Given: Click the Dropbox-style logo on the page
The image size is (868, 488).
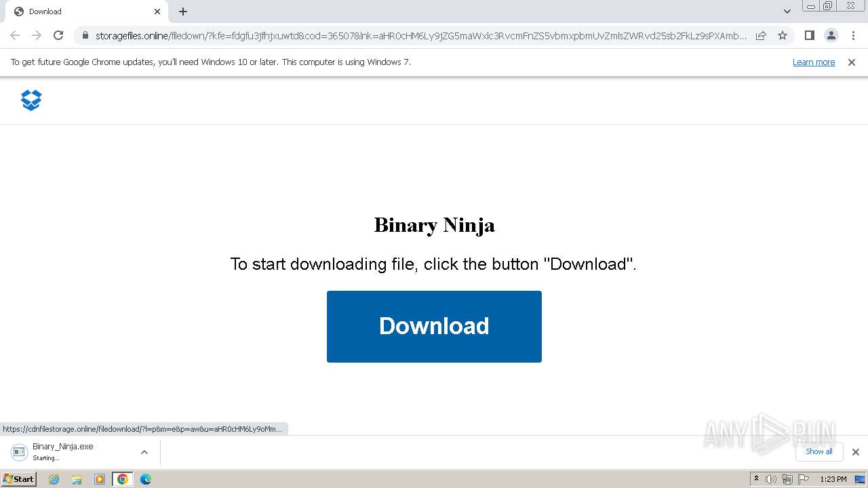Looking at the screenshot, I should coord(31,100).
